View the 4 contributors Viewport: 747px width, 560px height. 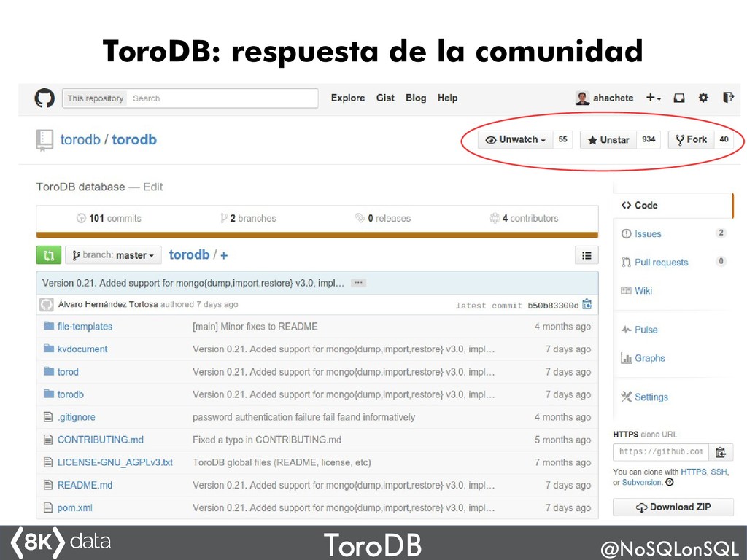coord(524,218)
